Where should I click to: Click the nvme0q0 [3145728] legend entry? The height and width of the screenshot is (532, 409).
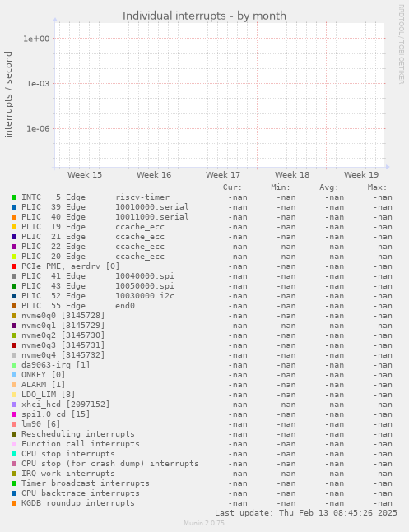tap(63, 316)
